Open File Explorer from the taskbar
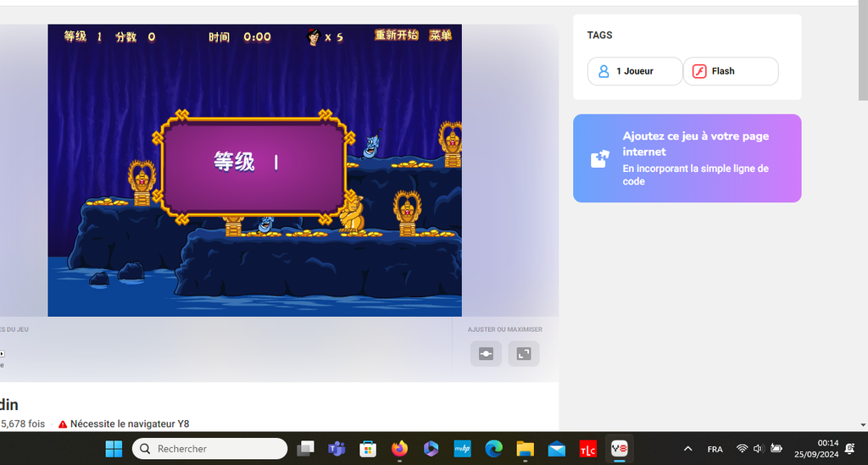 [x=525, y=449]
